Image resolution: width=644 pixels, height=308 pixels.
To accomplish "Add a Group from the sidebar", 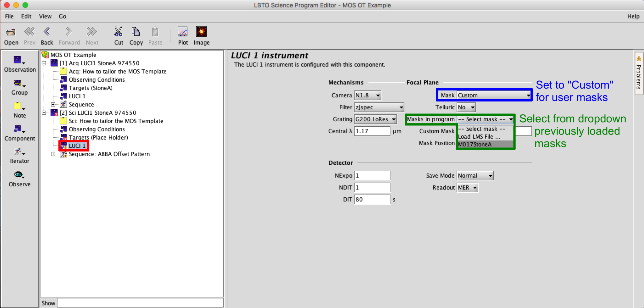I will (x=19, y=87).
